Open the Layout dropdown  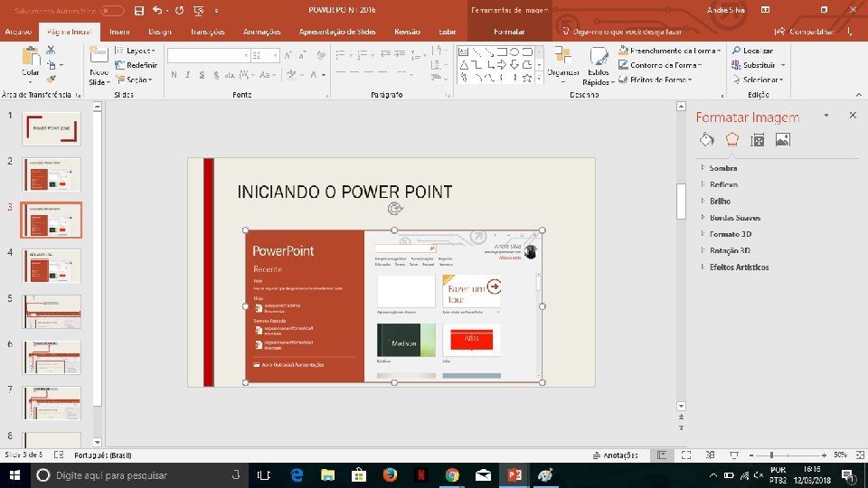tap(137, 51)
